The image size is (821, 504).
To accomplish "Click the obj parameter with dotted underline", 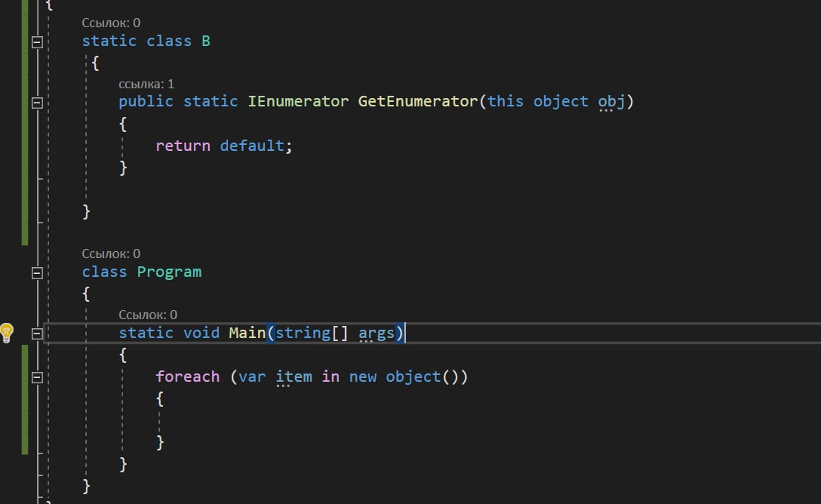I will pyautogui.click(x=611, y=101).
